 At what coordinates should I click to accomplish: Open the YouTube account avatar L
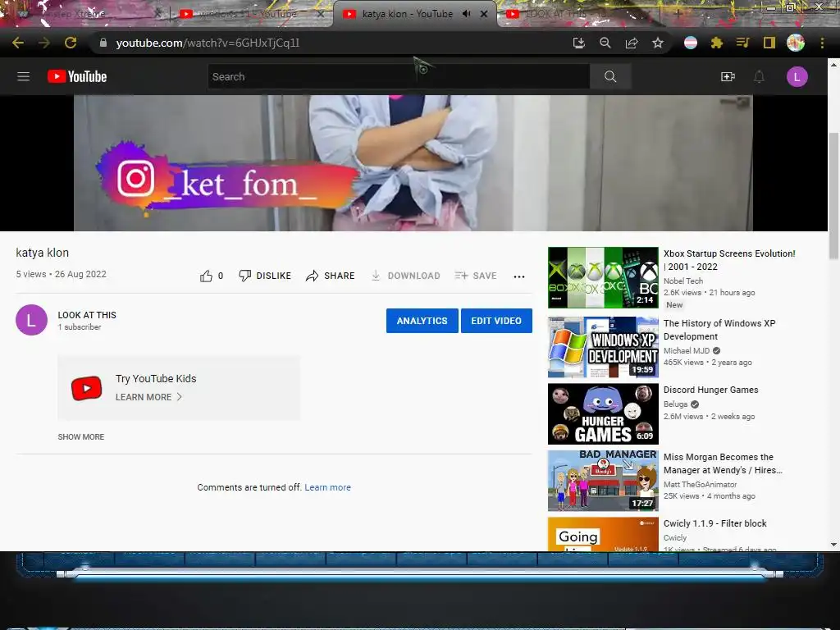pyautogui.click(x=797, y=76)
